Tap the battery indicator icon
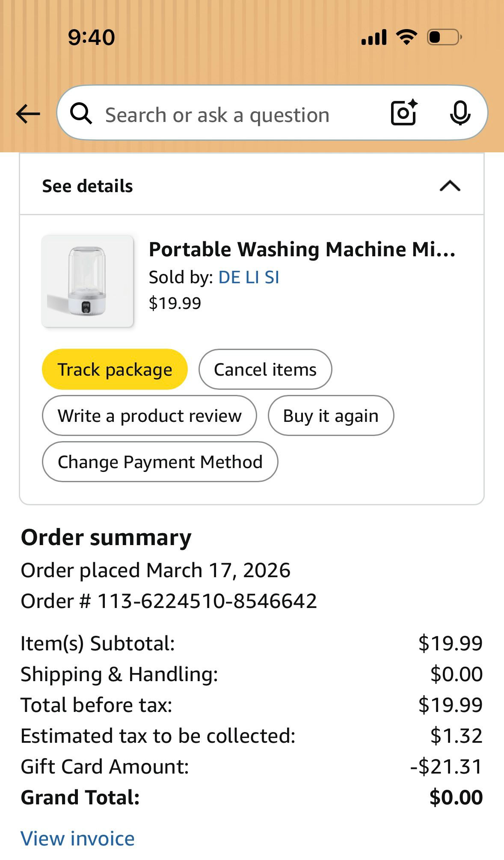 click(444, 37)
